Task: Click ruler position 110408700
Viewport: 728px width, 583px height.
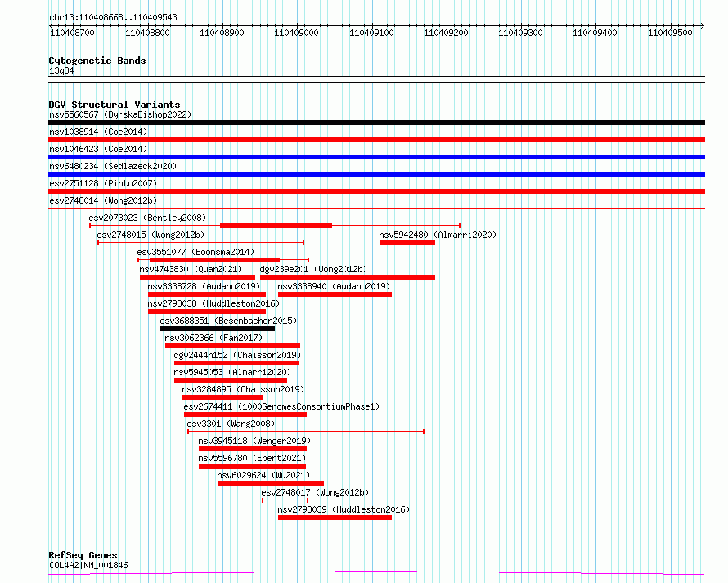Action: coord(72,33)
